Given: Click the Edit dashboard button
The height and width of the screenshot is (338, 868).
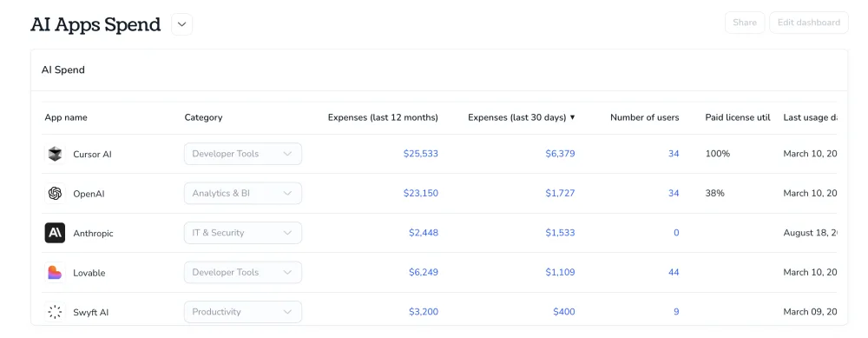Looking at the screenshot, I should point(809,23).
